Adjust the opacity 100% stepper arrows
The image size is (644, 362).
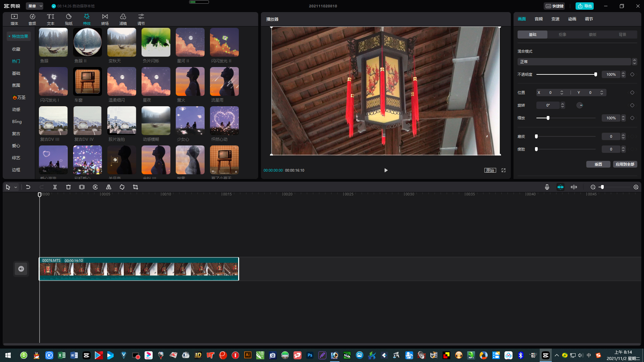(x=623, y=74)
